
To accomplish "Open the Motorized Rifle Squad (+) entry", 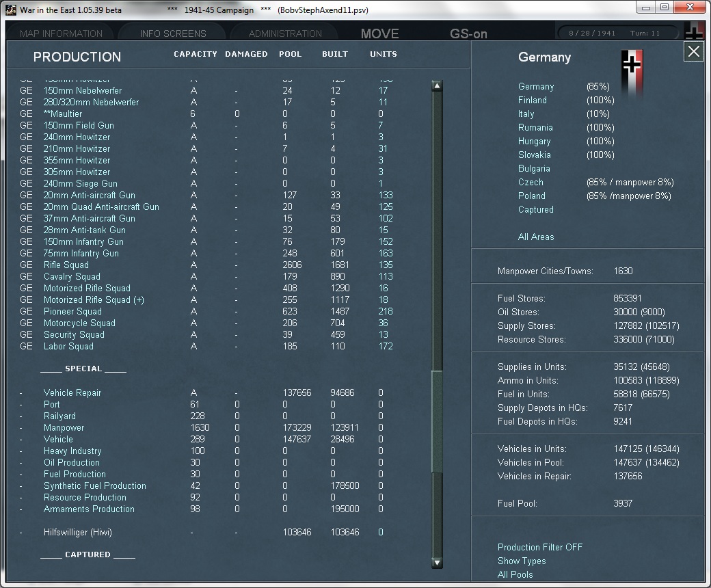I will click(94, 299).
